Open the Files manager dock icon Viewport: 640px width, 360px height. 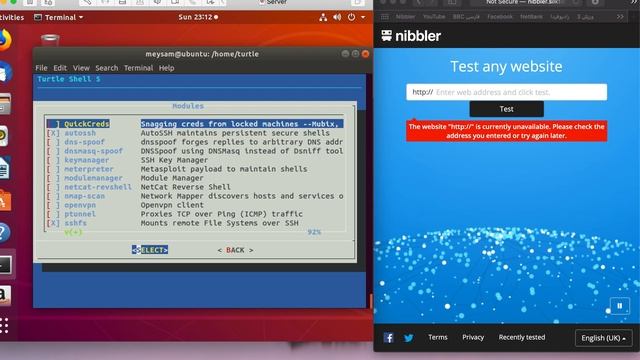click(x=5, y=104)
